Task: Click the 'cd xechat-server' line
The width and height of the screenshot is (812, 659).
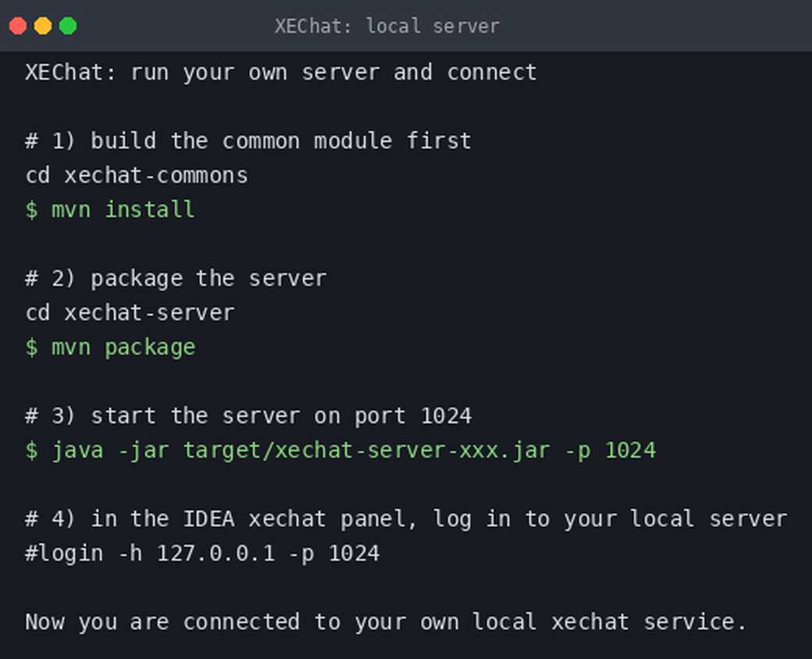Action: pos(130,313)
